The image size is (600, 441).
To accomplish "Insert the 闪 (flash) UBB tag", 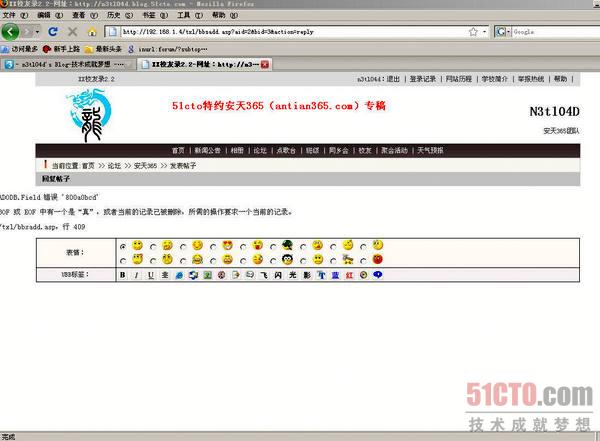I will 278,275.
